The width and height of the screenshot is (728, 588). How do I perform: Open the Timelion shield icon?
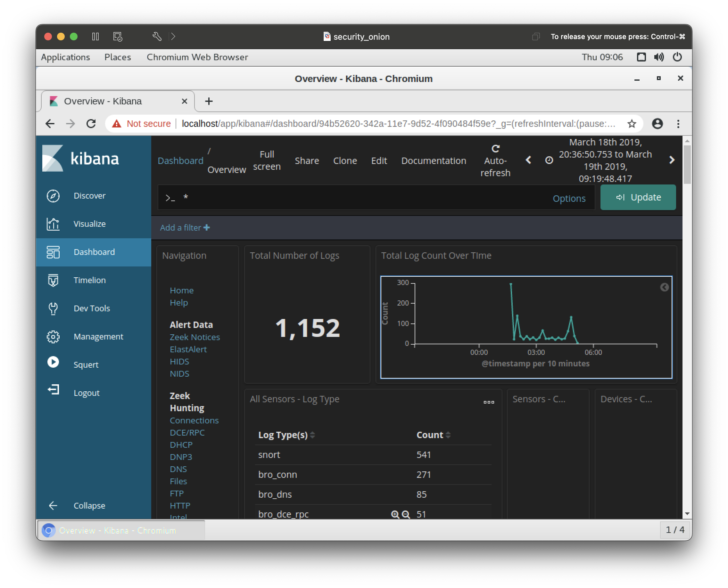pyautogui.click(x=53, y=280)
